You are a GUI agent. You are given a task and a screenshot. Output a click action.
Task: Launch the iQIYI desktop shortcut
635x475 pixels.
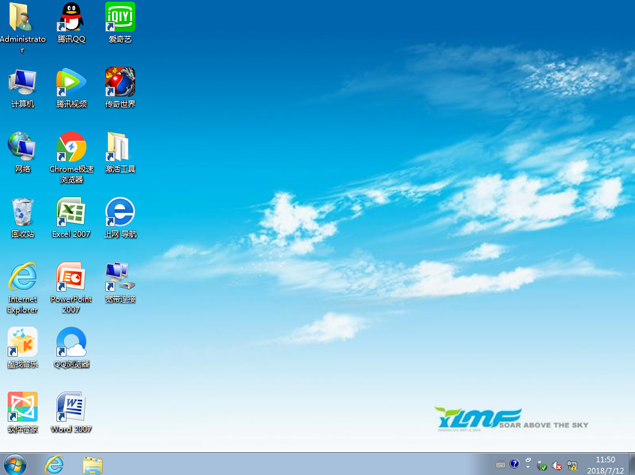120,19
